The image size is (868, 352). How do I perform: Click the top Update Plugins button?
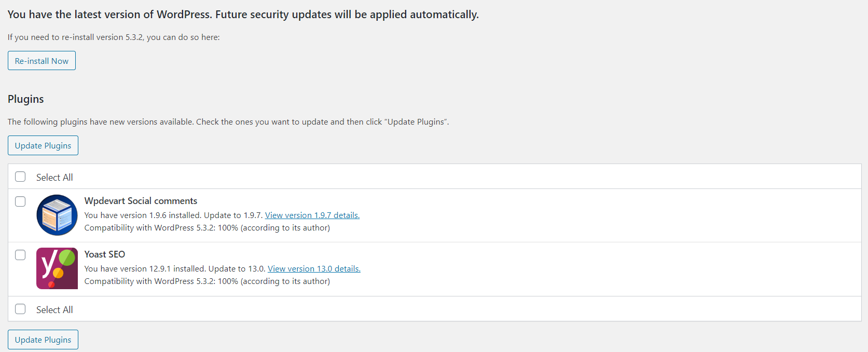pos(43,145)
